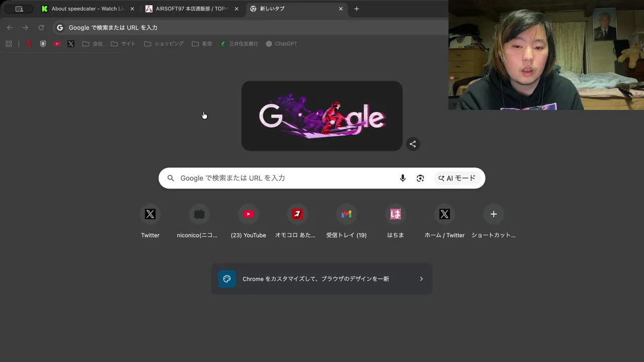Open the Google skiing doodle

pyautogui.click(x=322, y=116)
